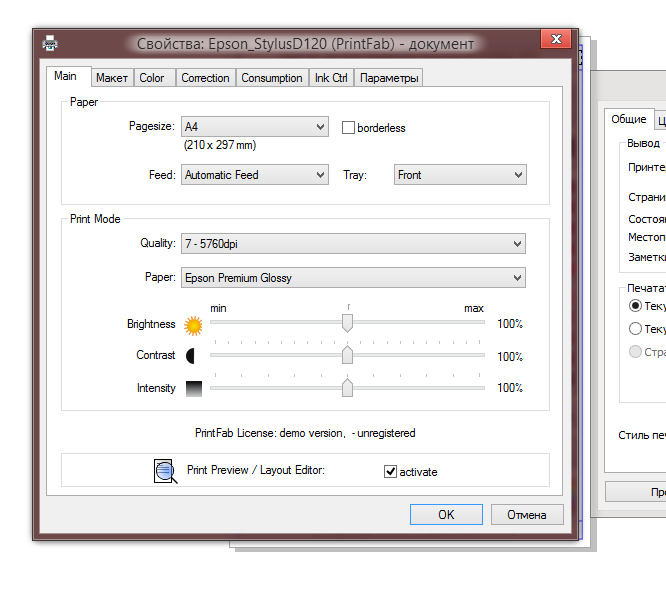Viewport: 666px width, 605px height.
Task: Select the first radio button in background print dialog
Action: click(x=635, y=305)
